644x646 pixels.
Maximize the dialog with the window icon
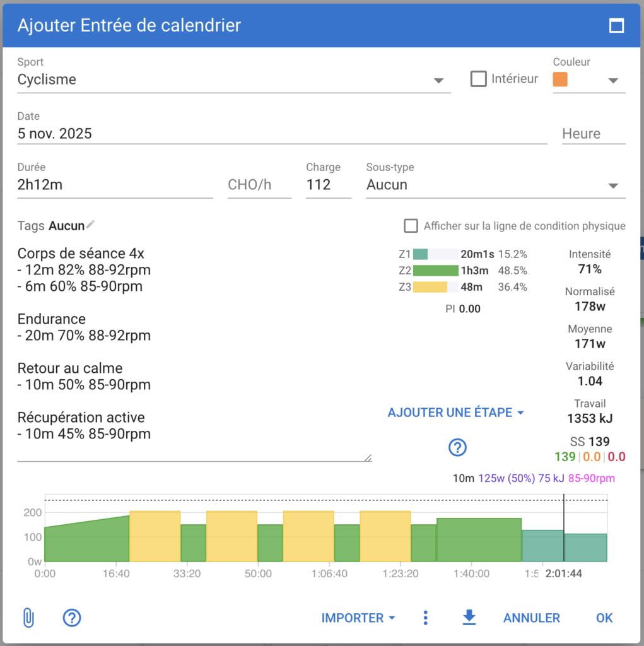click(x=616, y=26)
